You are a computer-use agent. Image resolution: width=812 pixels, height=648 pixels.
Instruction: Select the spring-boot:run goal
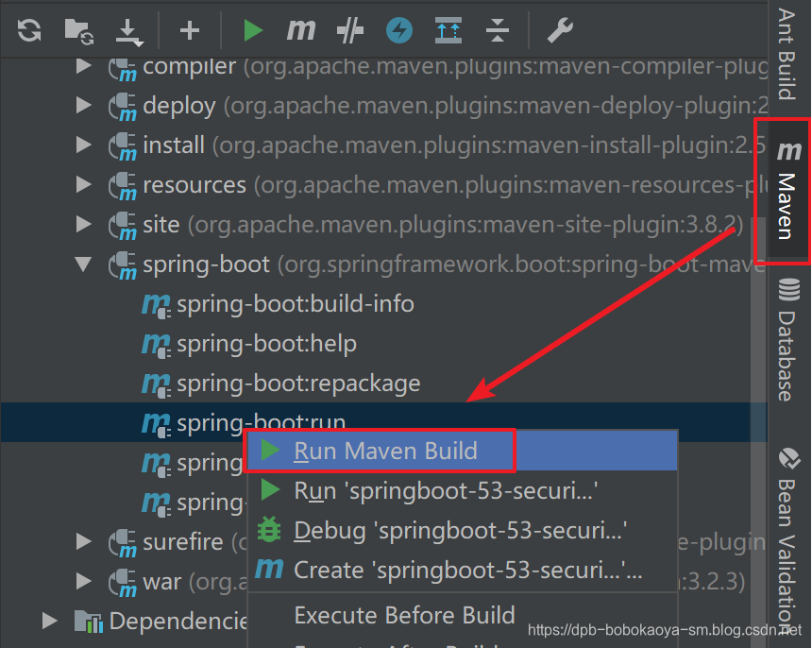[261, 422]
